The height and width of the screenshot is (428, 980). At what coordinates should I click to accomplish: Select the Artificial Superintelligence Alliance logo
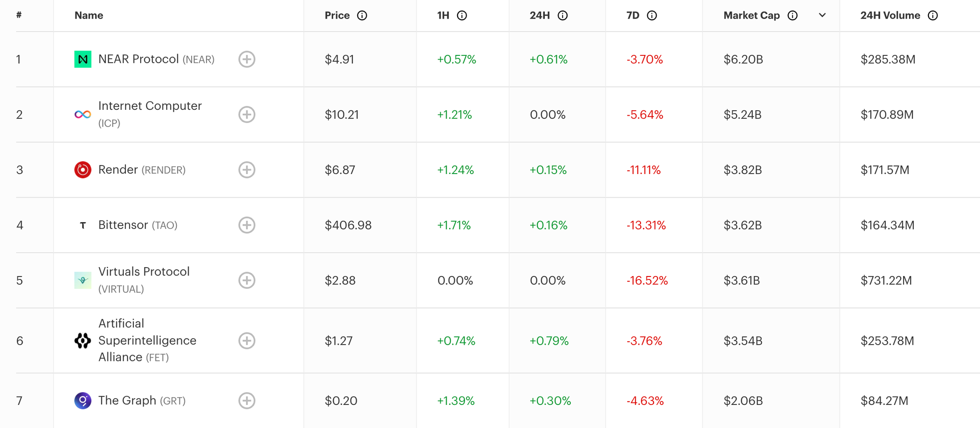[x=82, y=341]
